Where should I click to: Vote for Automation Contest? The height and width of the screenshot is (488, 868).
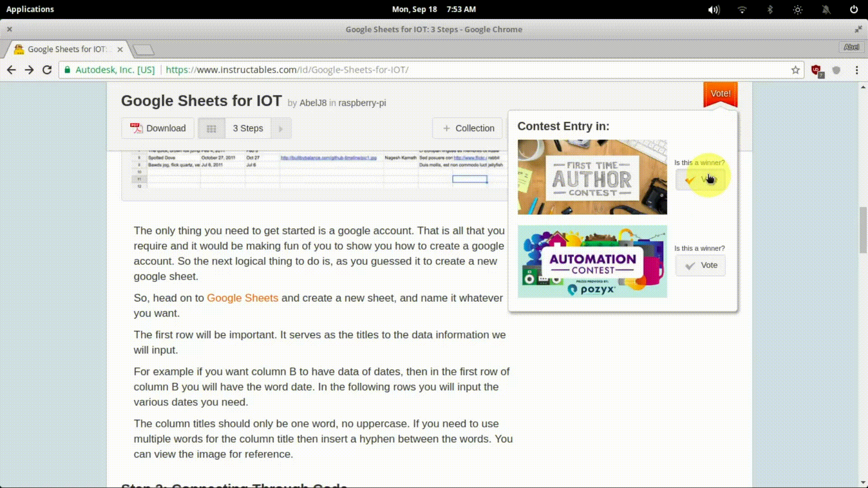(700, 265)
